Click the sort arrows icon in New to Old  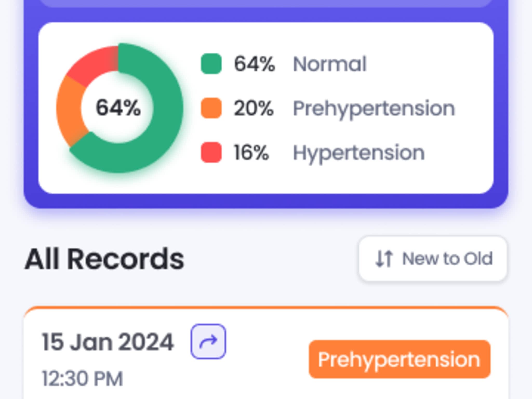384,258
